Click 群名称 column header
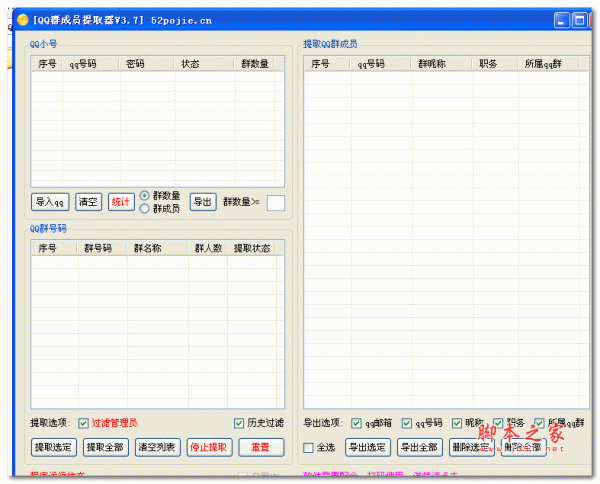Screen dimensions: 600x484 [x=157, y=248]
